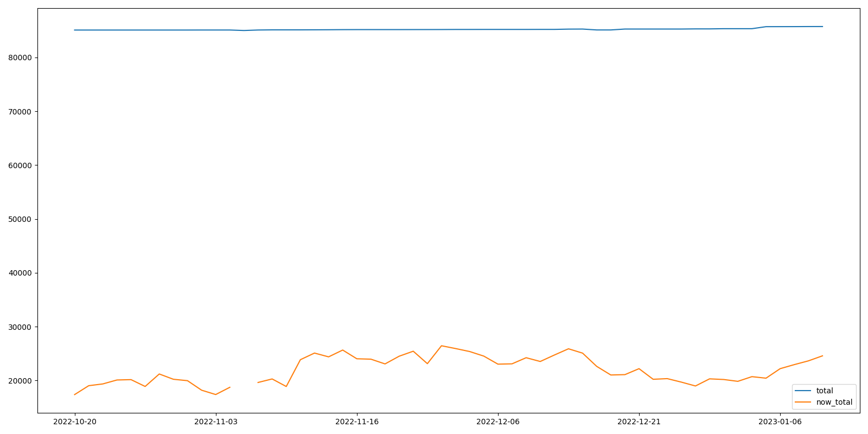This screenshot has width=868, height=434.
Task: Click the 'now_total' legend label
Action: (834, 402)
